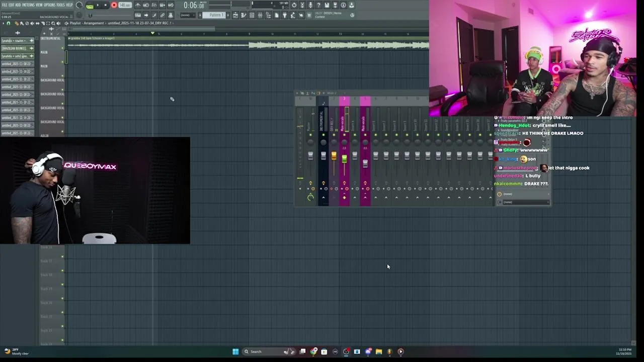
Task: Click the metronome icon in toolbar
Action: [x=138, y=5]
